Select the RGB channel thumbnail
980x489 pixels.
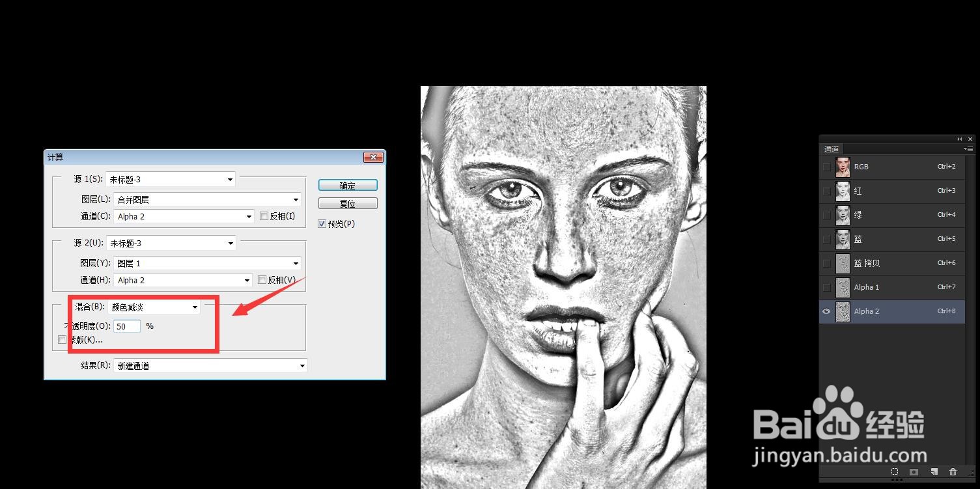(843, 167)
